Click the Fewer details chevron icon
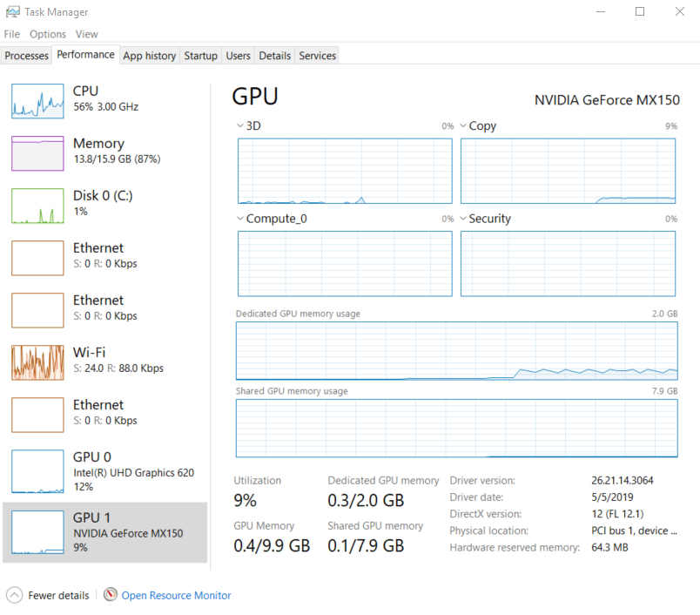This screenshot has width=700, height=615. pos(15,595)
